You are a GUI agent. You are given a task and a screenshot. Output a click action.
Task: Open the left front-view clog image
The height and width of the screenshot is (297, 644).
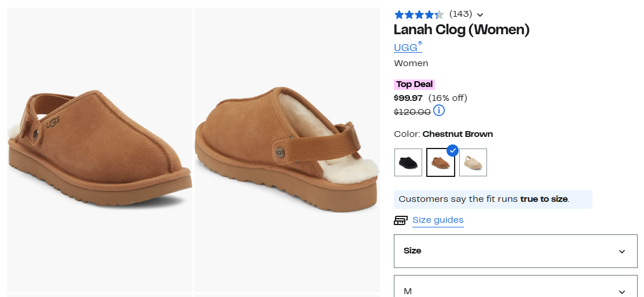[100, 150]
